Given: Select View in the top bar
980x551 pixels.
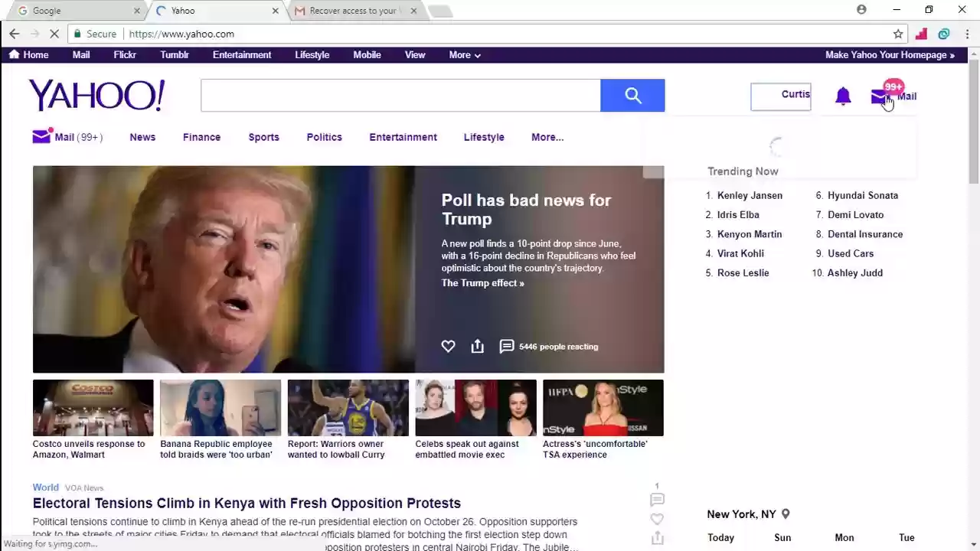Looking at the screenshot, I should [415, 55].
